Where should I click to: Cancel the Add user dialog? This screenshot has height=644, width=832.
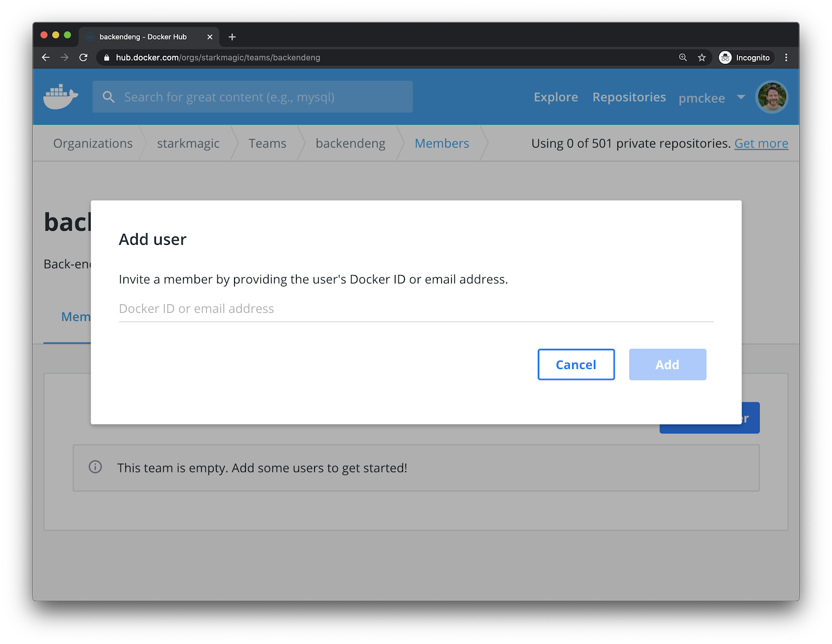point(576,364)
